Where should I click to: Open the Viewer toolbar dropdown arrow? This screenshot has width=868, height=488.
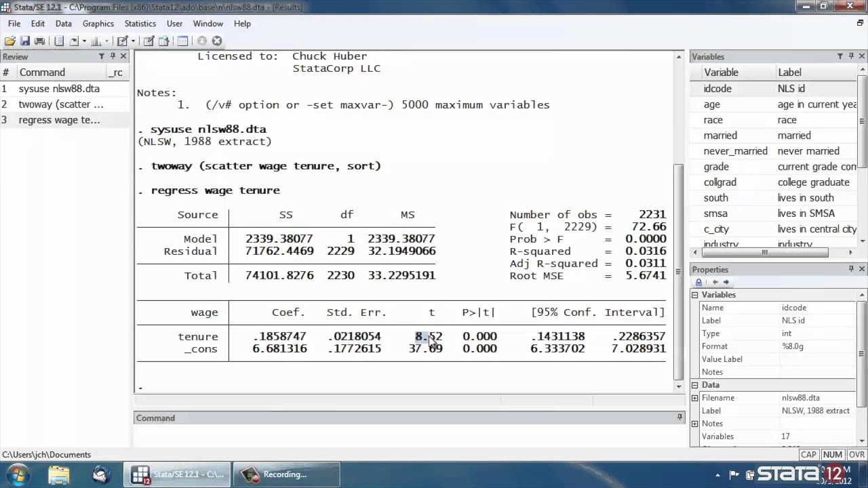(83, 41)
